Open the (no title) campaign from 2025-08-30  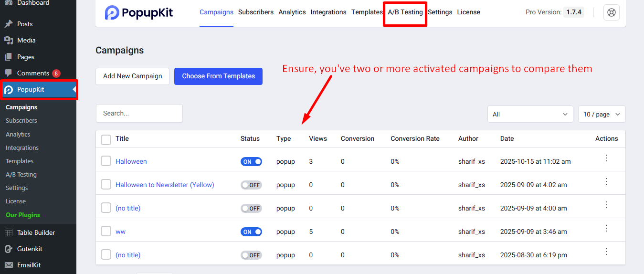click(x=128, y=255)
